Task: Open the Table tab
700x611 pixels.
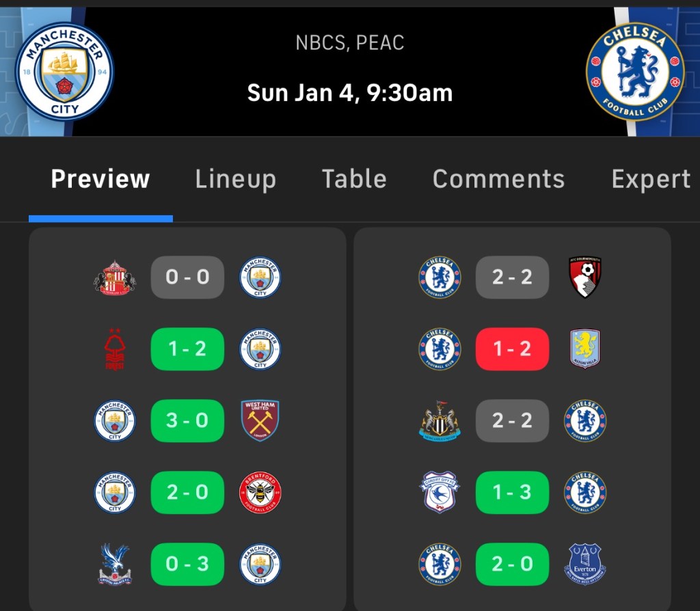Action: (x=354, y=179)
